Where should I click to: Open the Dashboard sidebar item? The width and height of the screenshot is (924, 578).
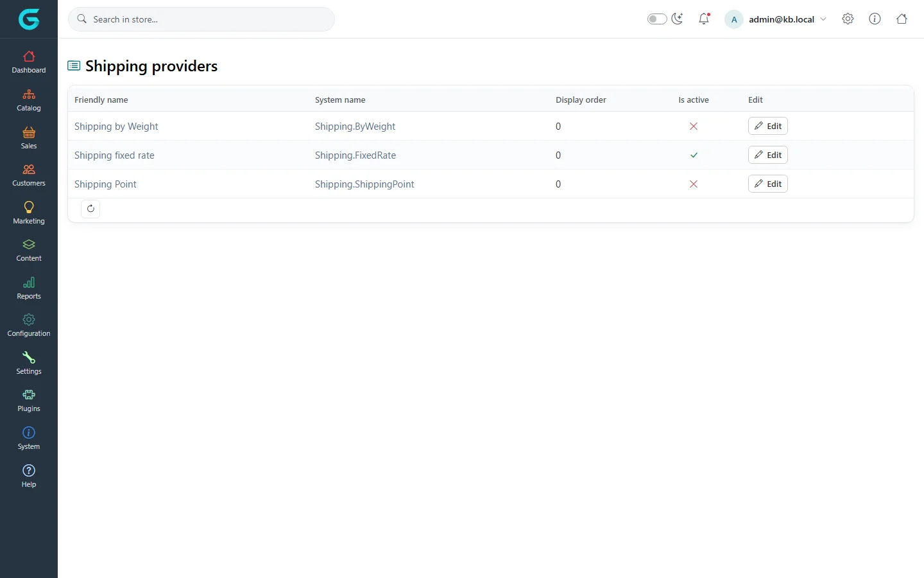29,62
